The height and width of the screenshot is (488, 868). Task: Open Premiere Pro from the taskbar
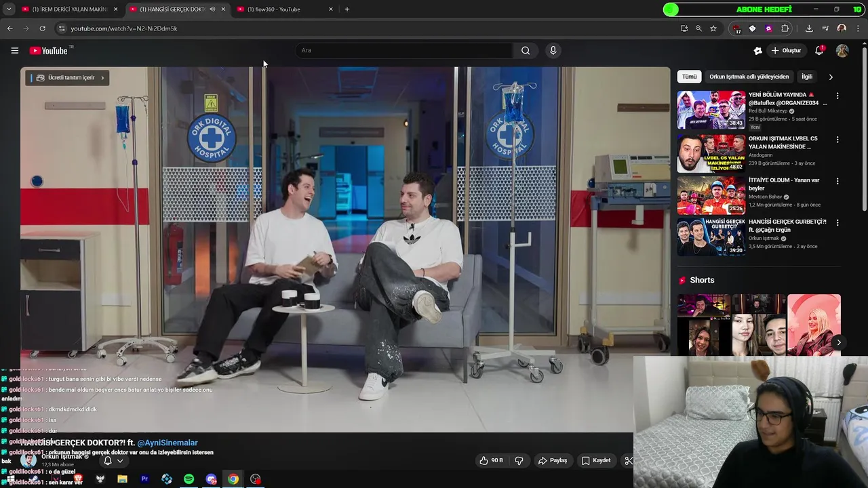pyautogui.click(x=144, y=479)
